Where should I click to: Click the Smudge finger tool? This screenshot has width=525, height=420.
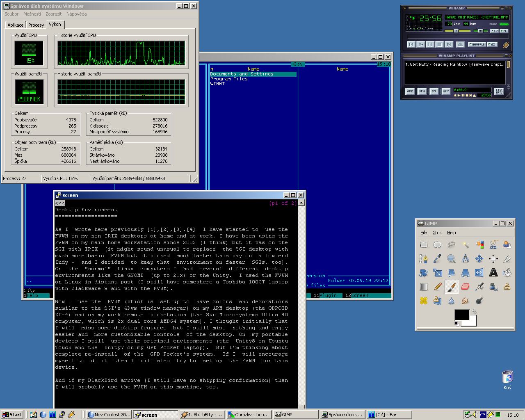[465, 301]
